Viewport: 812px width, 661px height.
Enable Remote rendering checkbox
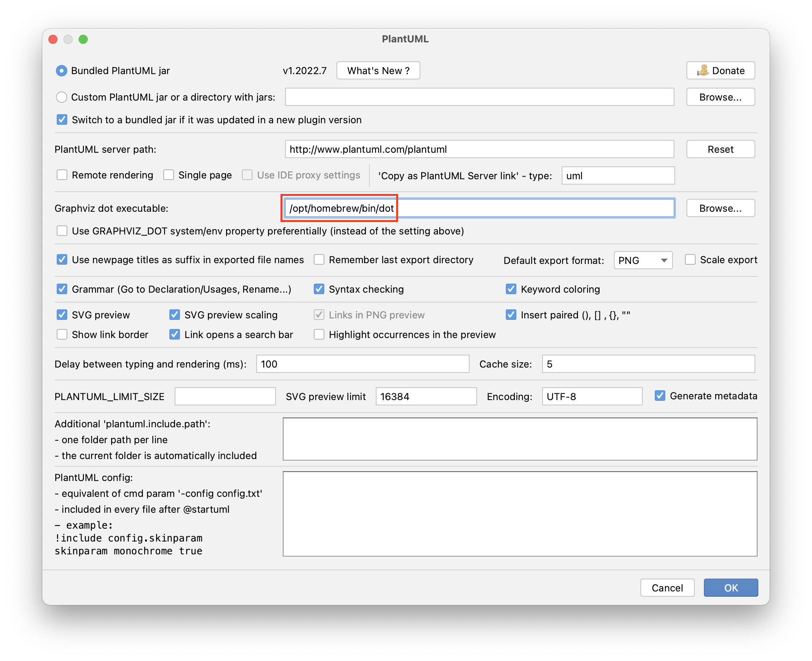[62, 175]
